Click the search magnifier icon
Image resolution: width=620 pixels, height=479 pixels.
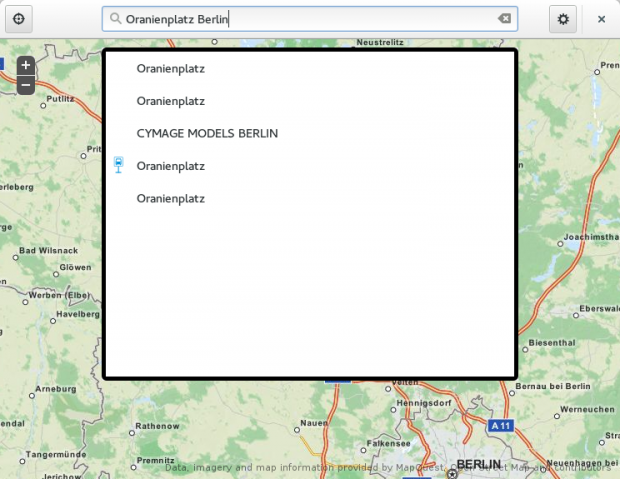[x=115, y=18]
